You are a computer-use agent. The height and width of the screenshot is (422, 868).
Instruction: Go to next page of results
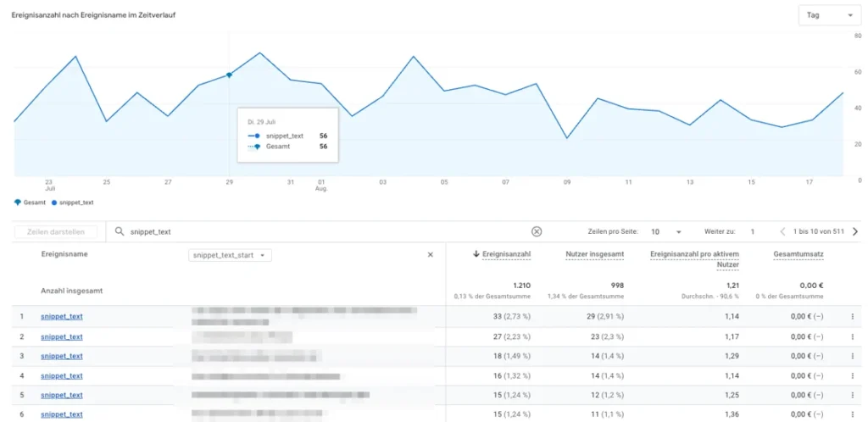point(855,231)
